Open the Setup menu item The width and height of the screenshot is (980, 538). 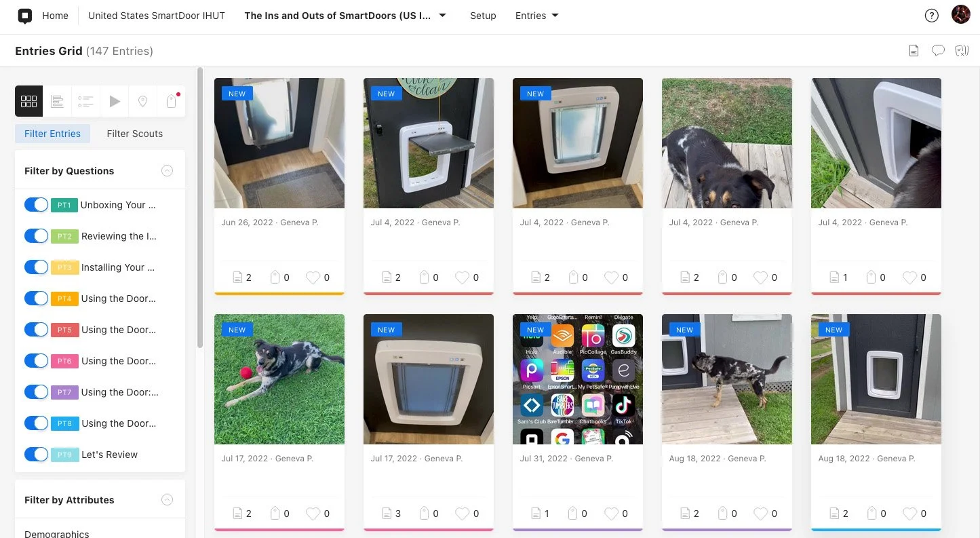483,16
